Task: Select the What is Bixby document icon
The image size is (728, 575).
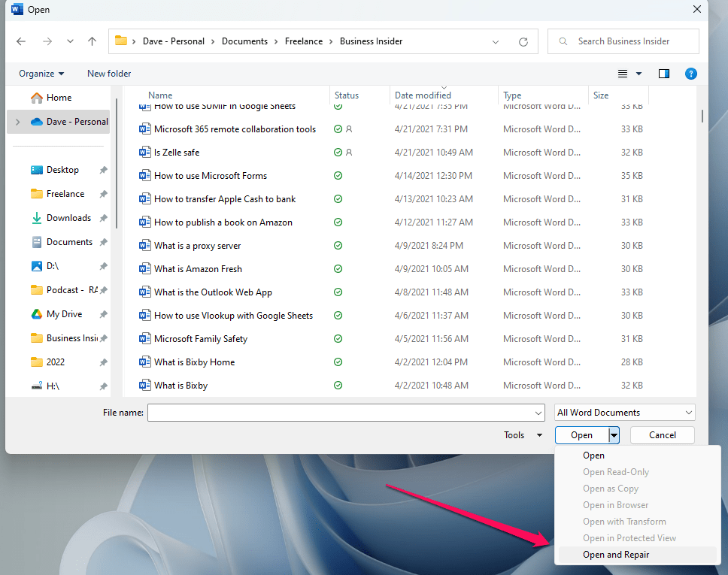Action: [x=145, y=386]
